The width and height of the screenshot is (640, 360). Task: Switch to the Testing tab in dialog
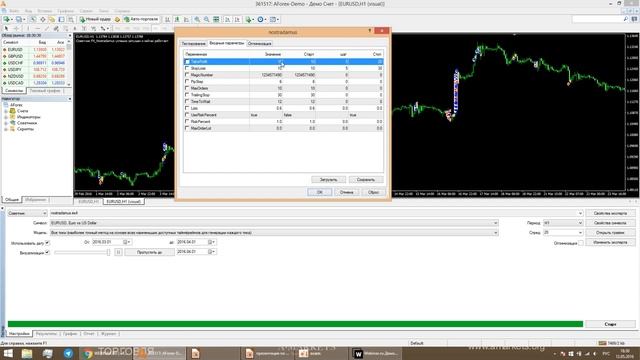(x=193, y=43)
